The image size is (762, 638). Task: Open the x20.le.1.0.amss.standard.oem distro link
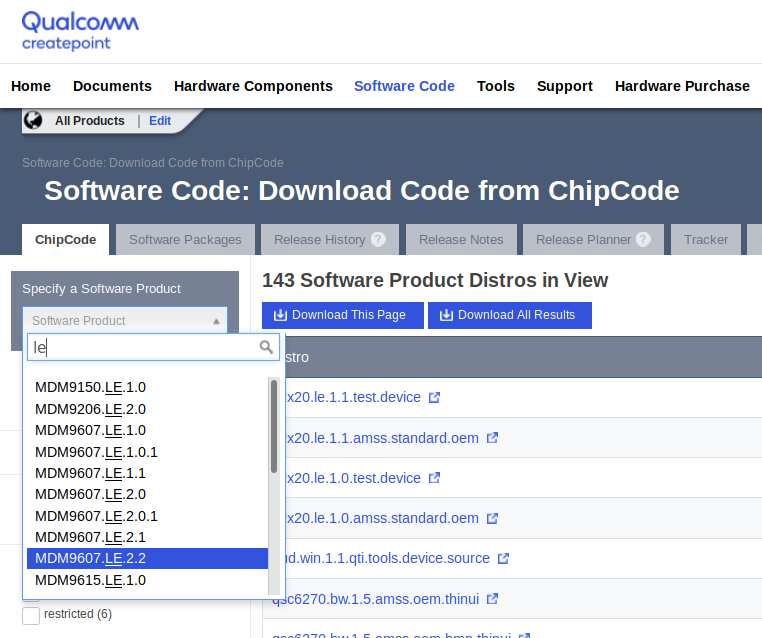click(x=382, y=518)
